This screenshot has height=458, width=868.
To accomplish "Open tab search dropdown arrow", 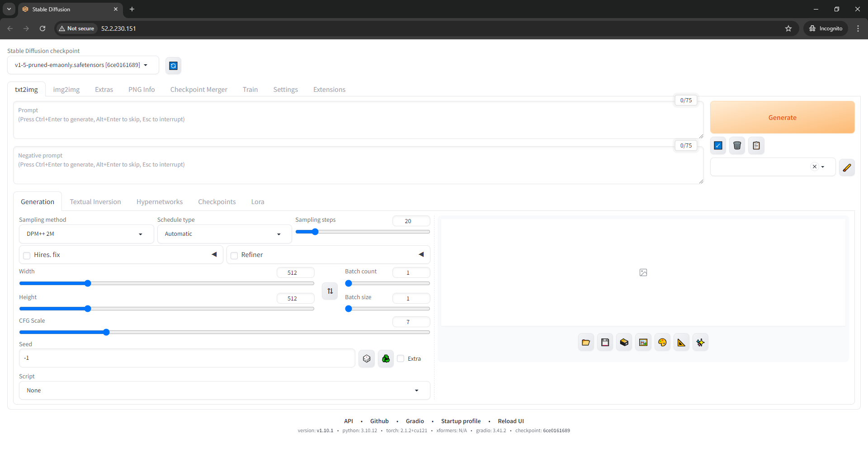I will [x=9, y=9].
